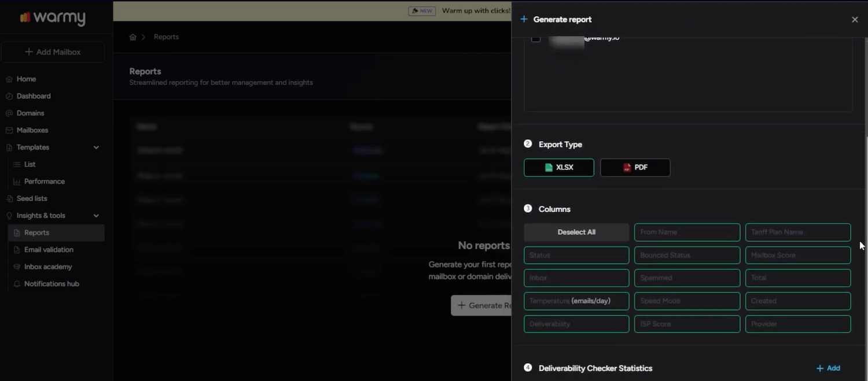868x381 pixels.
Task: Open Seed lists in the sidebar
Action: pyautogui.click(x=32, y=198)
